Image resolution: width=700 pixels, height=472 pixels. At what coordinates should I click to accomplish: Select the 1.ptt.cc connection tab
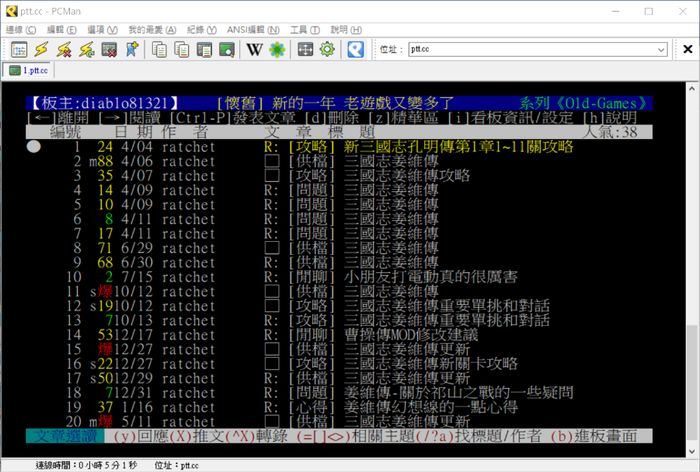point(29,71)
